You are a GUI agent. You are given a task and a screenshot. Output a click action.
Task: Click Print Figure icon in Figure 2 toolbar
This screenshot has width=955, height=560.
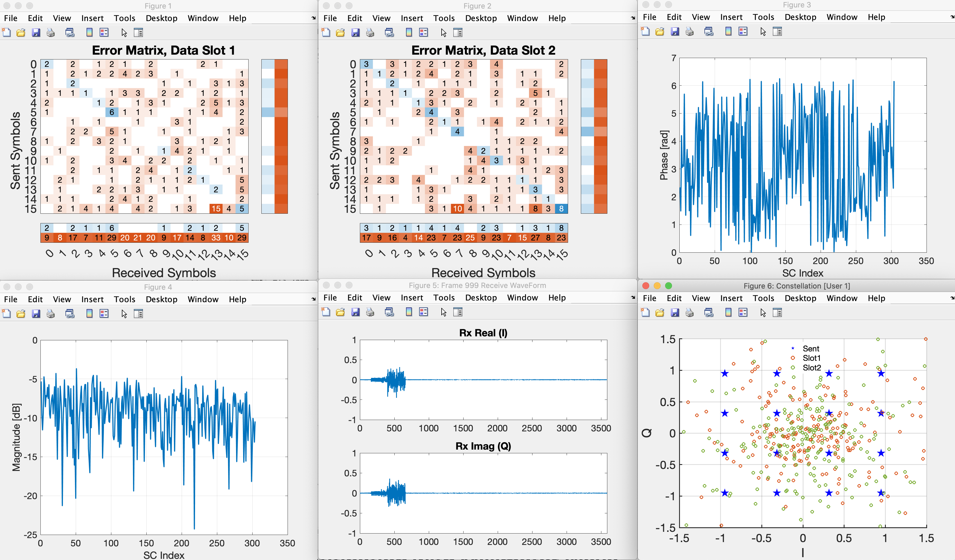370,32
